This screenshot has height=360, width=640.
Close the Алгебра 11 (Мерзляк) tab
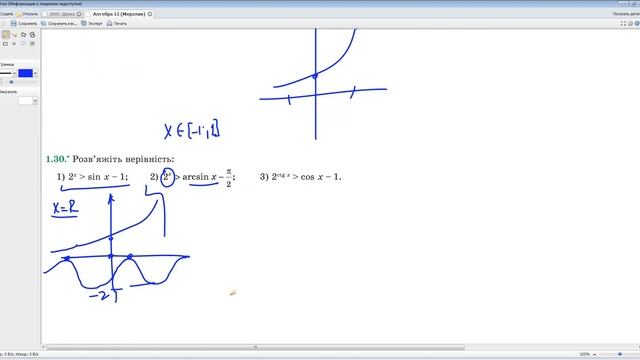(150, 14)
